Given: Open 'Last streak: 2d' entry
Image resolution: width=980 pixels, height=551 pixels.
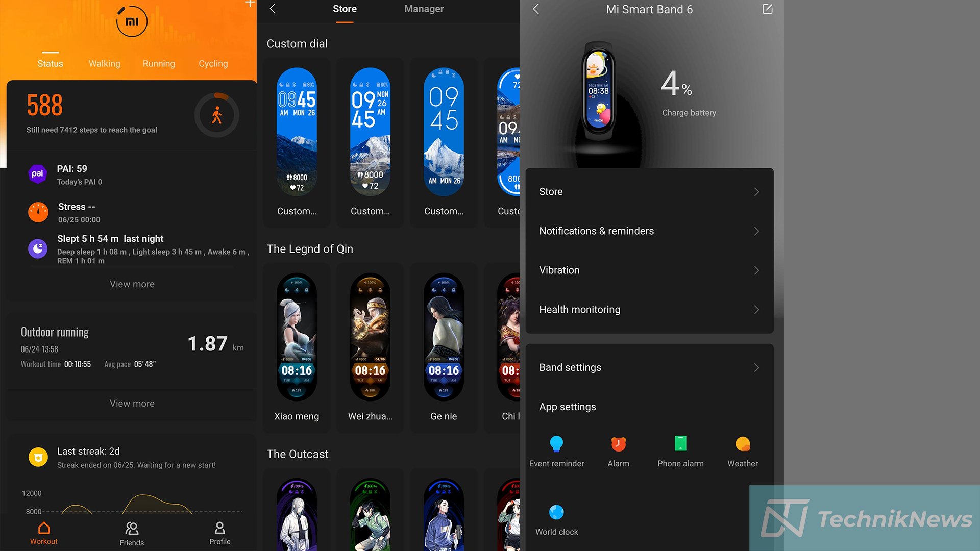Looking at the screenshot, I should point(88,452).
